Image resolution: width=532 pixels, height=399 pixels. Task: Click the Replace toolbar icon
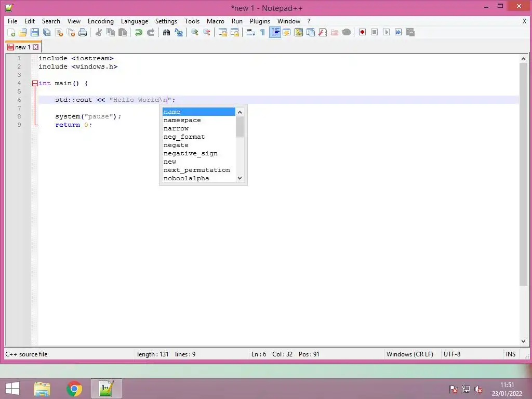coord(179,32)
